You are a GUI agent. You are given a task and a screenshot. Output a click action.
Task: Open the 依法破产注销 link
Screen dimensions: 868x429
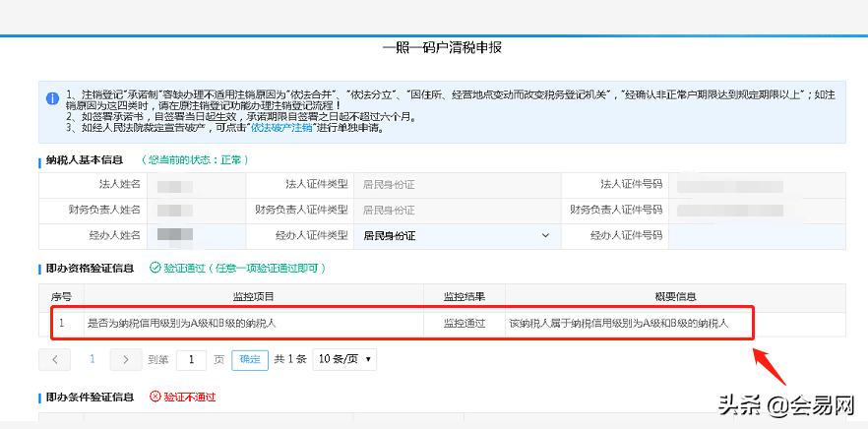[x=281, y=128]
